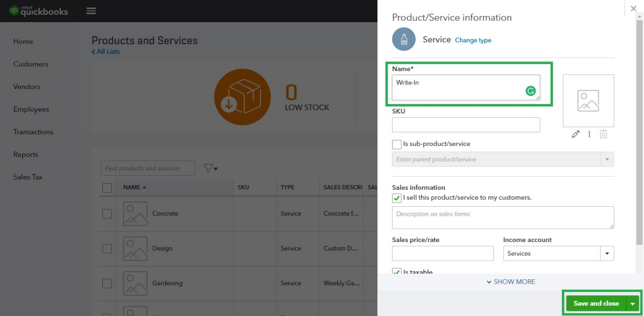Click the QuickBooks logo

click(x=39, y=11)
